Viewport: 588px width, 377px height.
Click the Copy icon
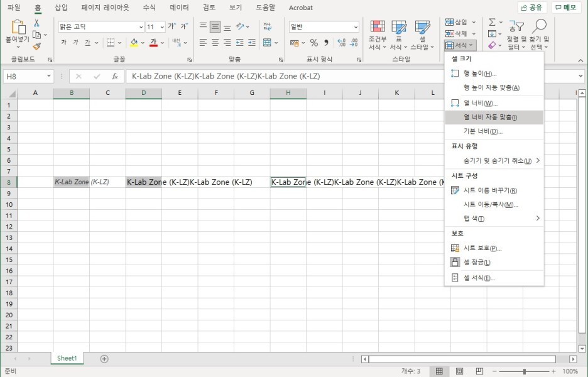click(x=36, y=35)
